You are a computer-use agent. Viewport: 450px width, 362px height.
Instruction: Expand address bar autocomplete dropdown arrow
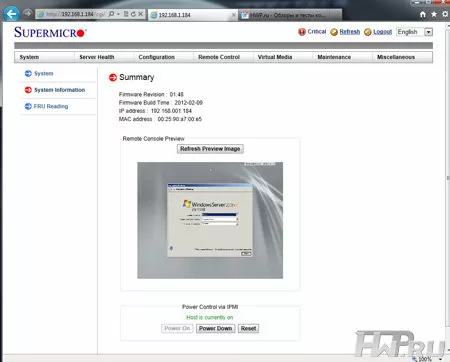click(x=118, y=14)
